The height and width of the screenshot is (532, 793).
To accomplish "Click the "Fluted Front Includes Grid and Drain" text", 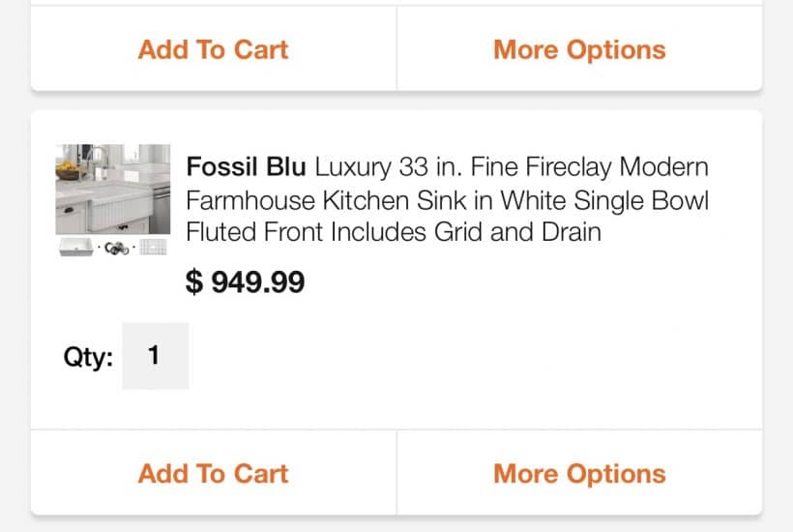I will (393, 232).
